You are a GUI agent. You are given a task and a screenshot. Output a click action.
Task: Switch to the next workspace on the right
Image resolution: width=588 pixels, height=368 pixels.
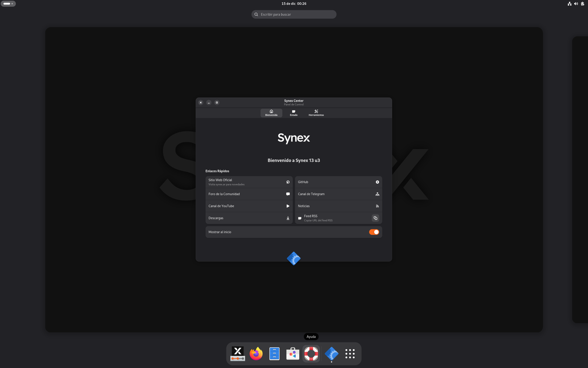click(580, 180)
